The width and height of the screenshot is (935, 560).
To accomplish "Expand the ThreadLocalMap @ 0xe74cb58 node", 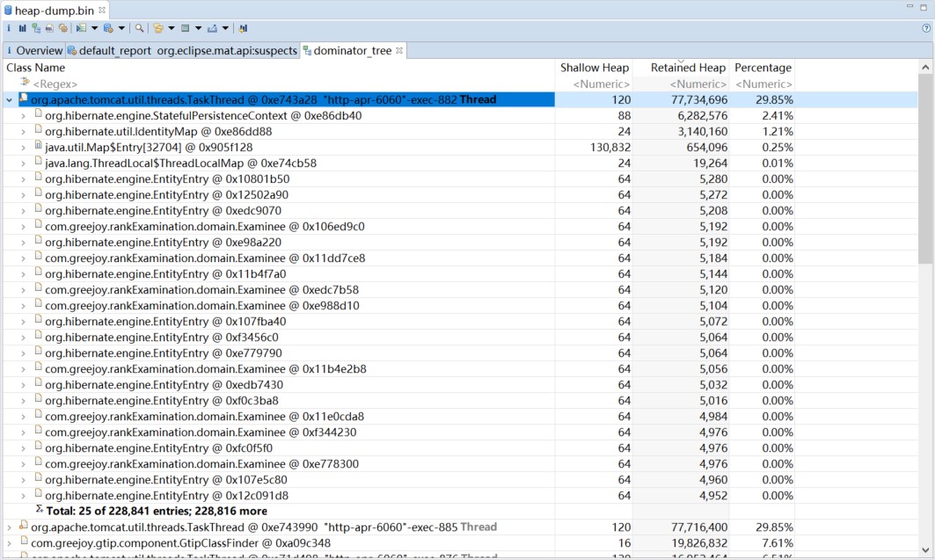I will point(23,164).
